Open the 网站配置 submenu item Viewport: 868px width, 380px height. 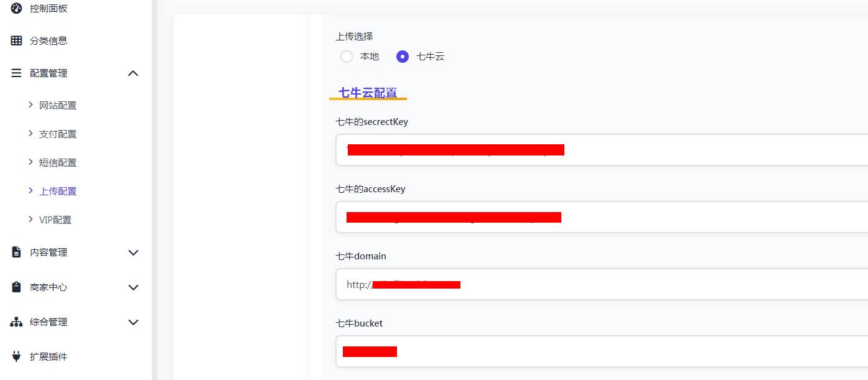point(58,105)
